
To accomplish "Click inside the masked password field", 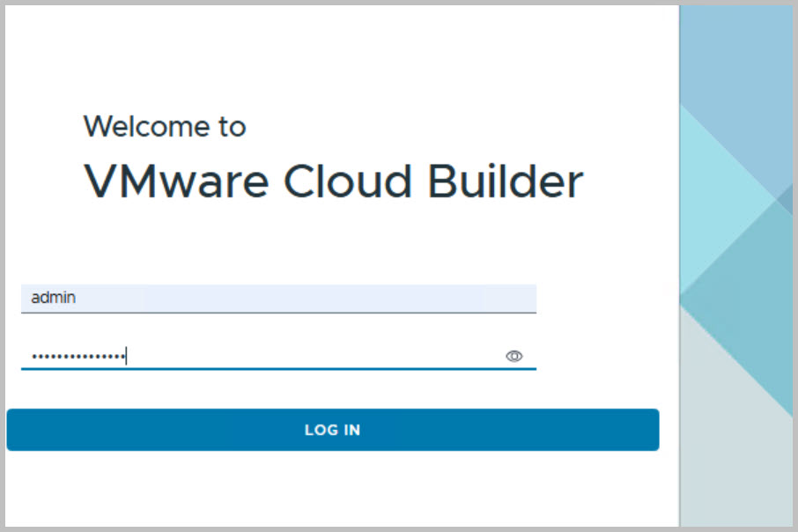I will click(278, 356).
